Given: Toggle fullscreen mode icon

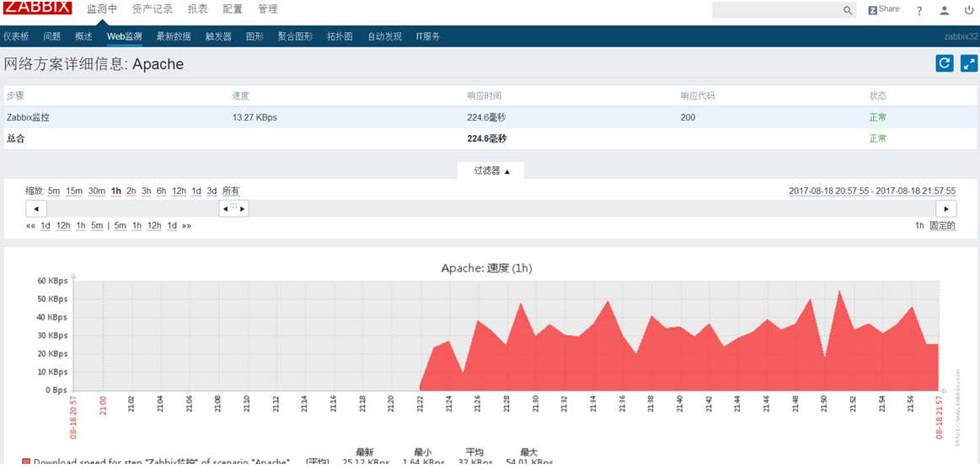Looking at the screenshot, I should pos(968,63).
